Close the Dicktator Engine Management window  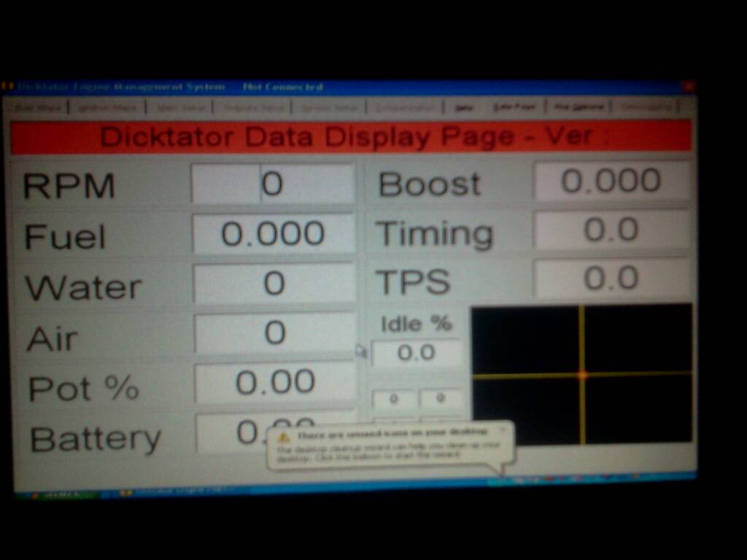687,86
